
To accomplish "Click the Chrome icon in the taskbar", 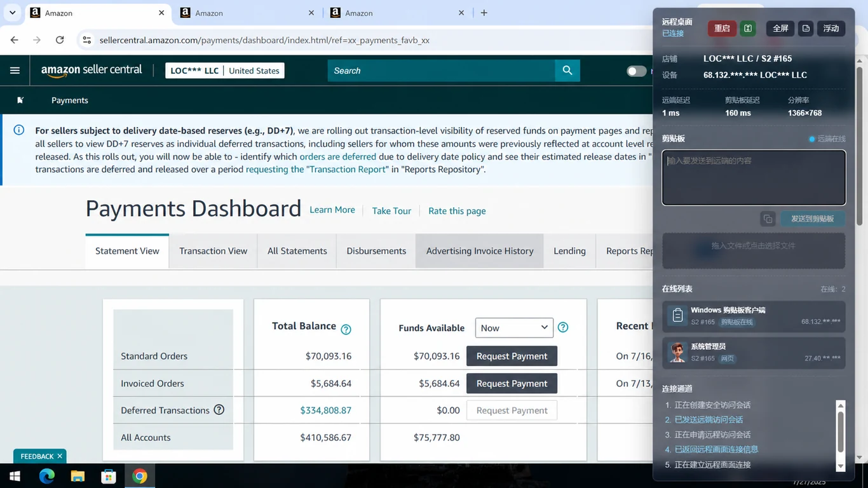I will (x=140, y=476).
